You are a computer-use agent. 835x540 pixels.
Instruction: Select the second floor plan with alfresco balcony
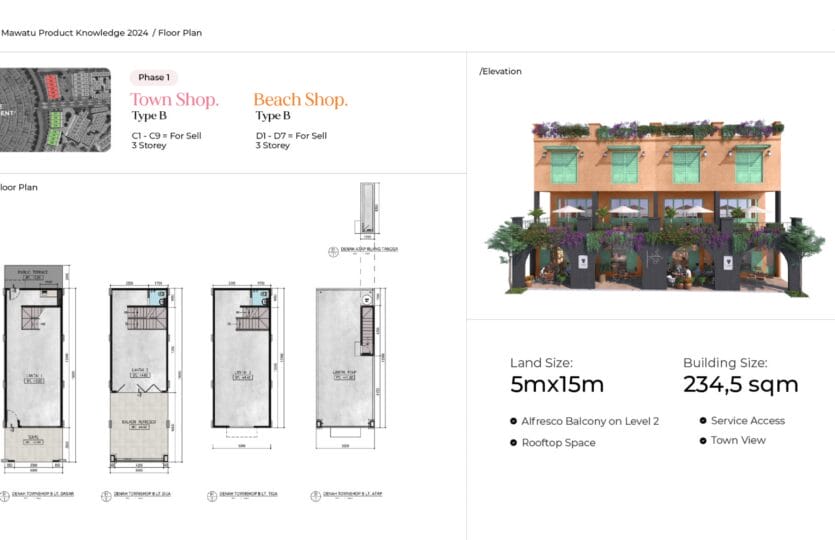(x=139, y=375)
